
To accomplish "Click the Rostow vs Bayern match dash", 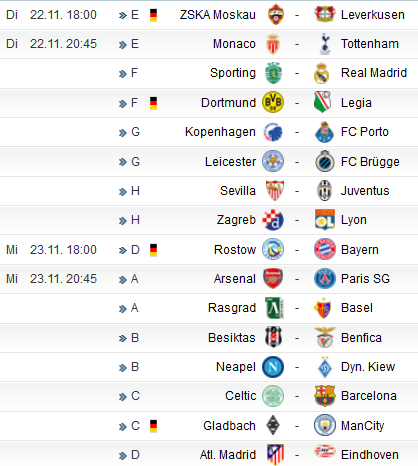I will click(x=297, y=250).
